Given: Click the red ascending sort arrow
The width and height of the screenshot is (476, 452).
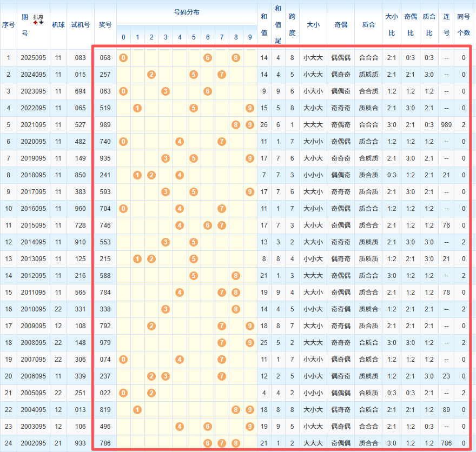Looking at the screenshot, I should pos(36,22).
